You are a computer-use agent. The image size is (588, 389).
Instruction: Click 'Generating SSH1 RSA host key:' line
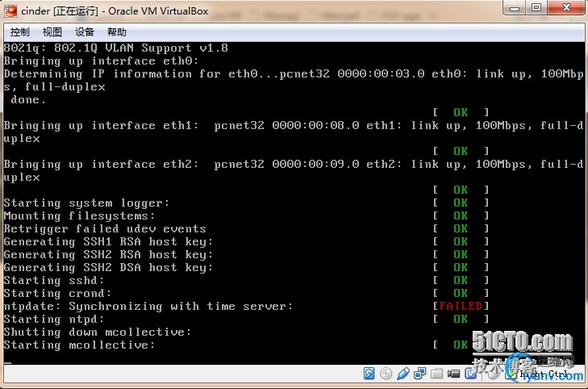tap(108, 241)
